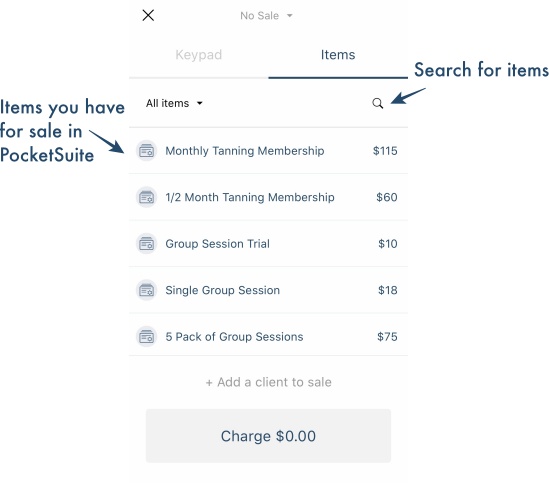The width and height of the screenshot is (549, 483).
Task: Switch to the Keypad tab
Action: tap(199, 55)
